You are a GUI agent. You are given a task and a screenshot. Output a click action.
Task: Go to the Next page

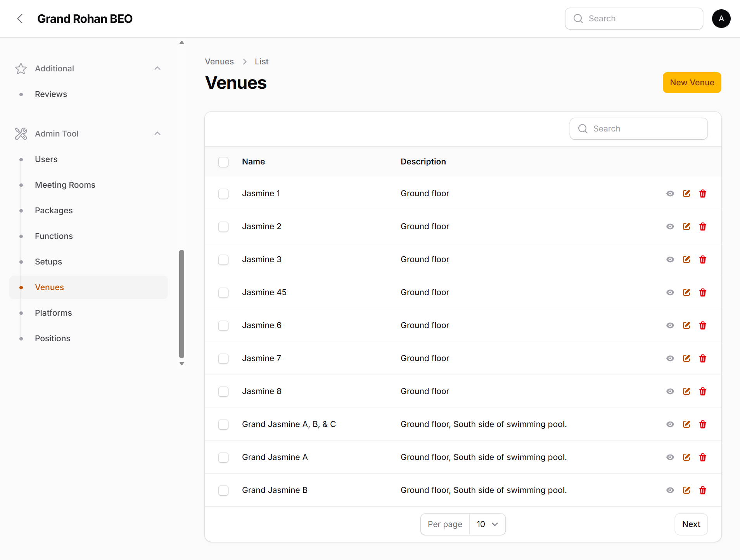[691, 524]
